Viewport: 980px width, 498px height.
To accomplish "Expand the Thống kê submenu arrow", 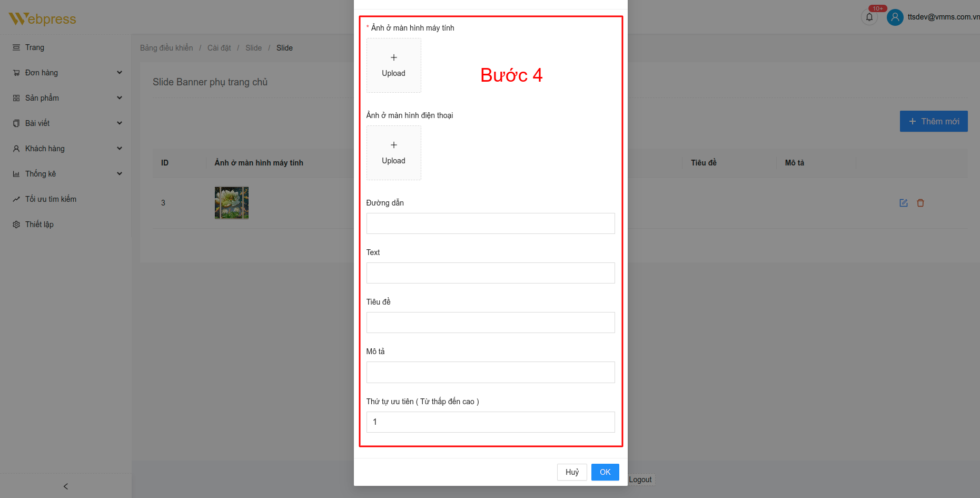I will tap(120, 174).
